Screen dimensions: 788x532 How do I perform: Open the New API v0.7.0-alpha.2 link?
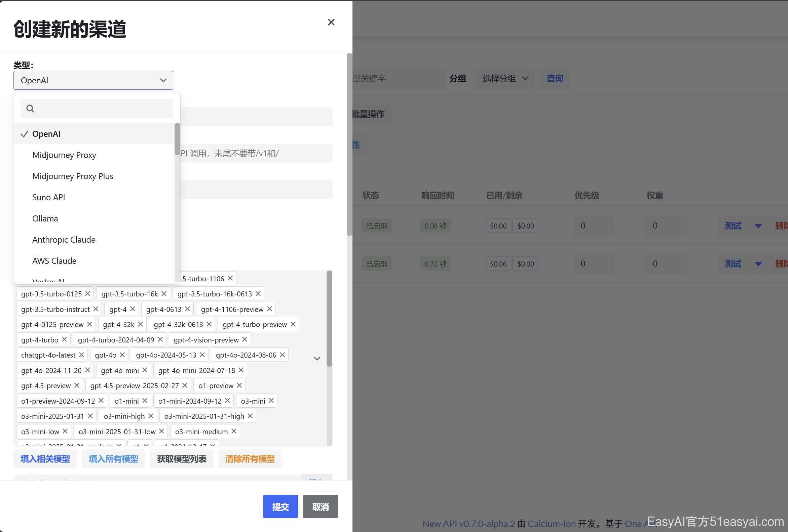[468, 524]
